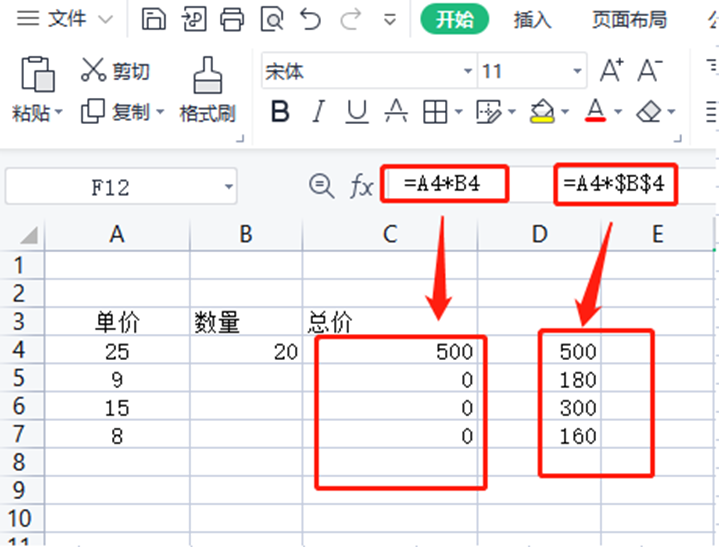Select column E header

pyautogui.click(x=658, y=234)
